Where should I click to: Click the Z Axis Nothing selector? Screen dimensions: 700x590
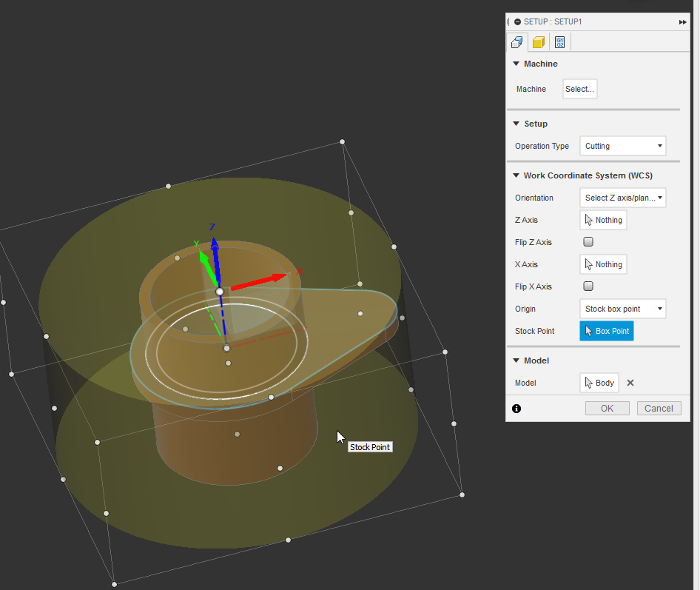click(603, 219)
